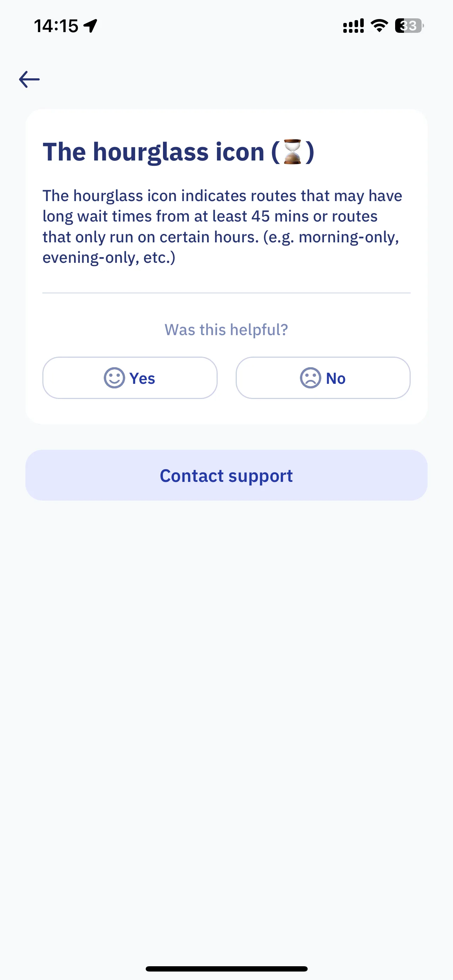Click the paragraph explaining long wait times
Image resolution: width=453 pixels, height=980 pixels.
tap(223, 226)
